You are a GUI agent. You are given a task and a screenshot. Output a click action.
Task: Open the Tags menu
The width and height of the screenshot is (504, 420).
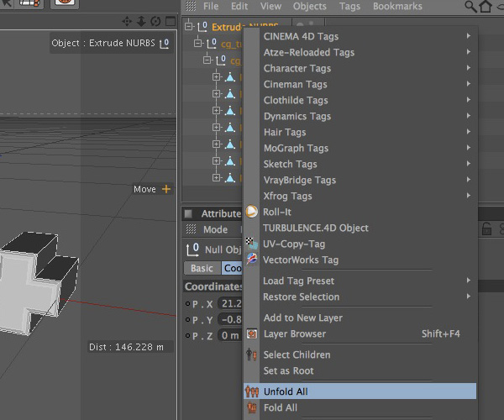coord(349,6)
